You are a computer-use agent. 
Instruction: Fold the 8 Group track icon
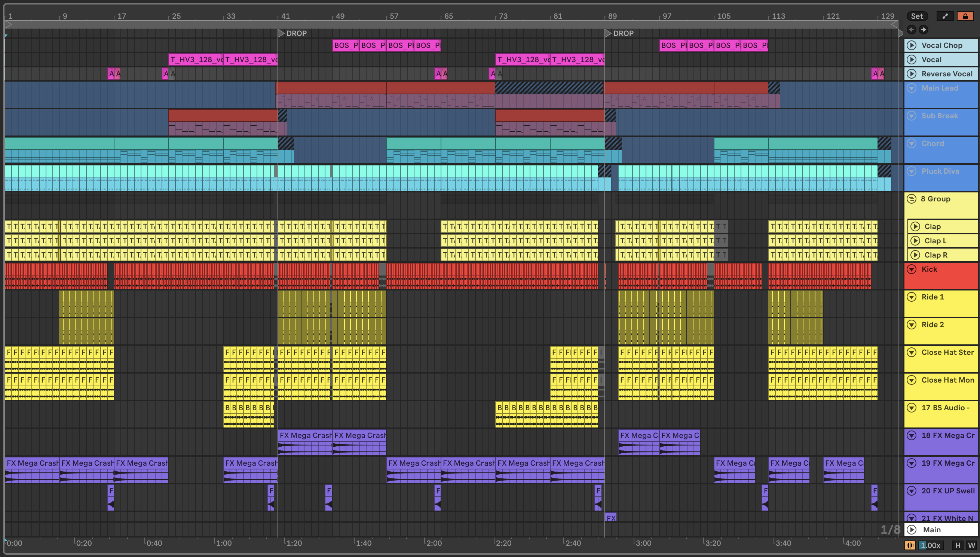912,198
